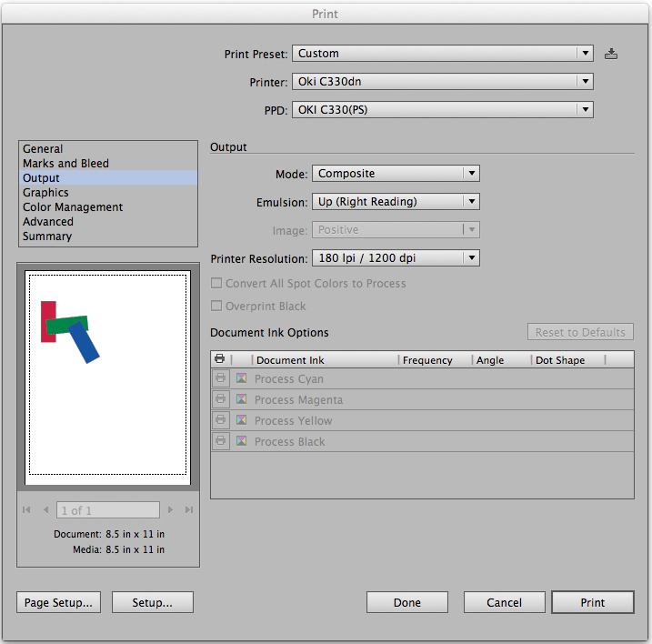Click the print preview thumbnail
Screen dimensions: 652x644
point(107,377)
